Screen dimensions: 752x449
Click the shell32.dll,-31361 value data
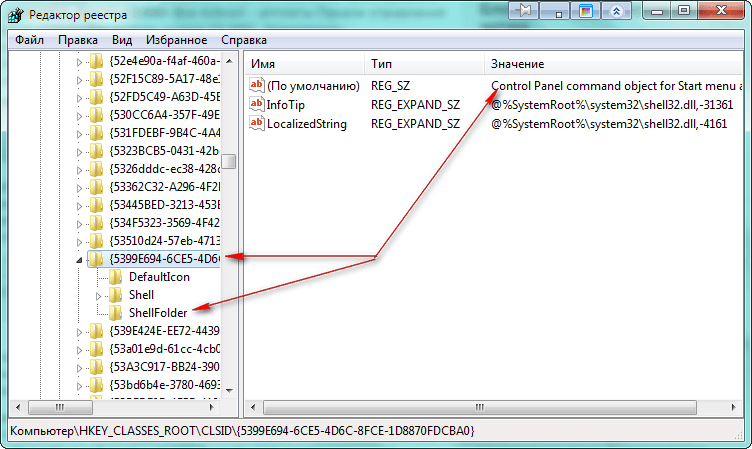pyautogui.click(x=612, y=105)
